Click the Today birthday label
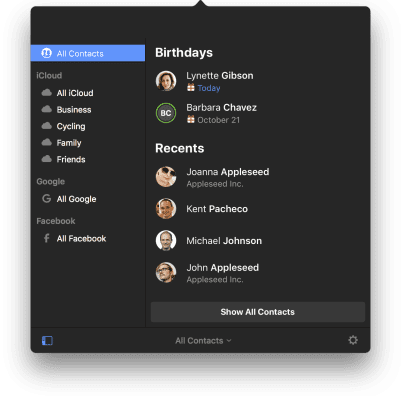Screen dimensions: 401x400 209,88
